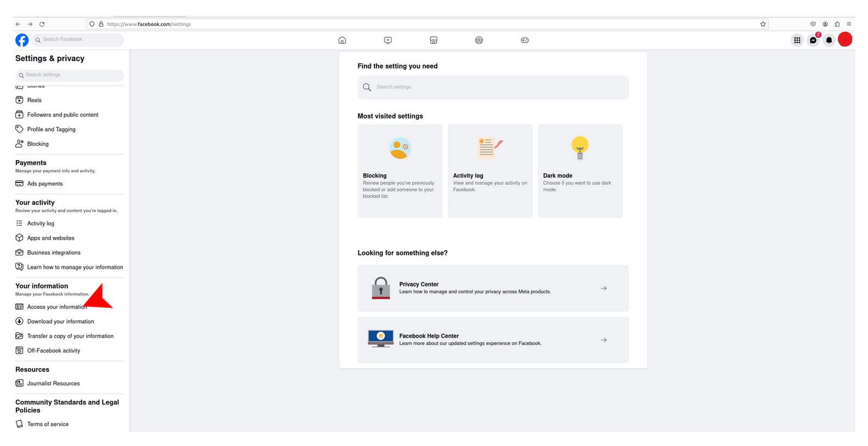
Task: Open the Dark mode settings card
Action: (x=580, y=171)
